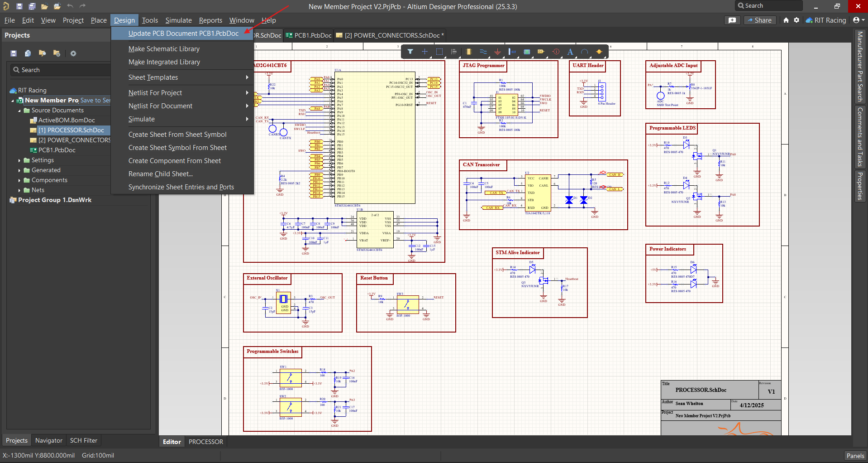This screenshot has width=868, height=463.
Task: Open the Sheet Templates submenu
Action: click(182, 77)
